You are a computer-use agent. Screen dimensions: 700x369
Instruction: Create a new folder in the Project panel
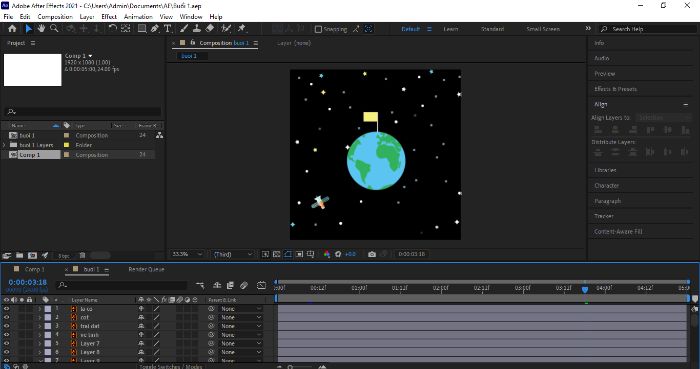pyautogui.click(x=19, y=256)
